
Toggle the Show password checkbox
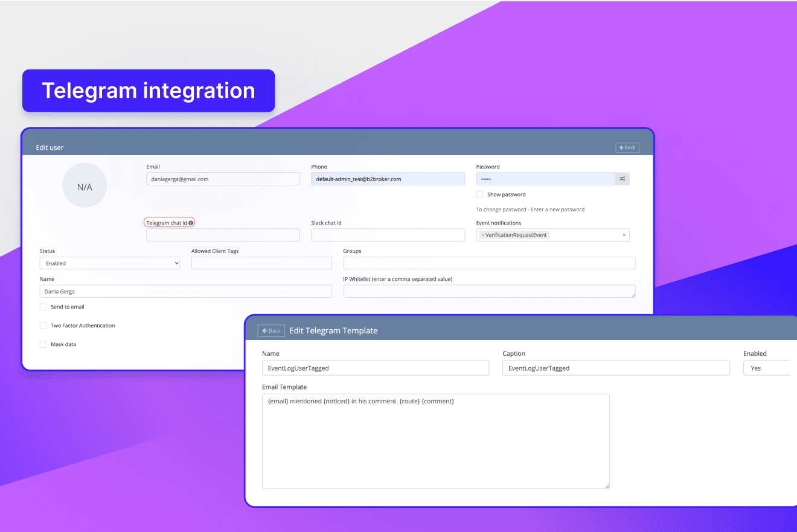(479, 194)
